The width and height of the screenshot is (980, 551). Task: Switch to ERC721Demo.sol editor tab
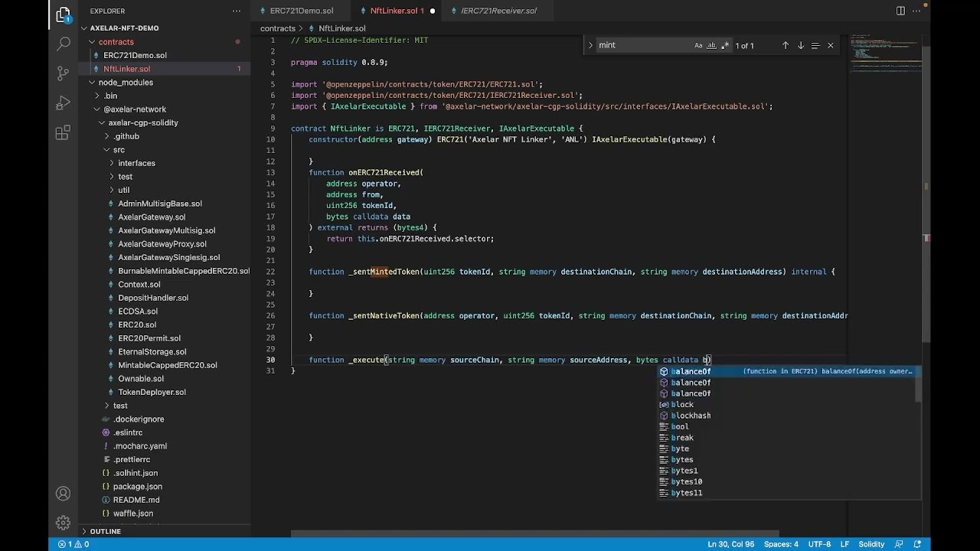point(302,11)
